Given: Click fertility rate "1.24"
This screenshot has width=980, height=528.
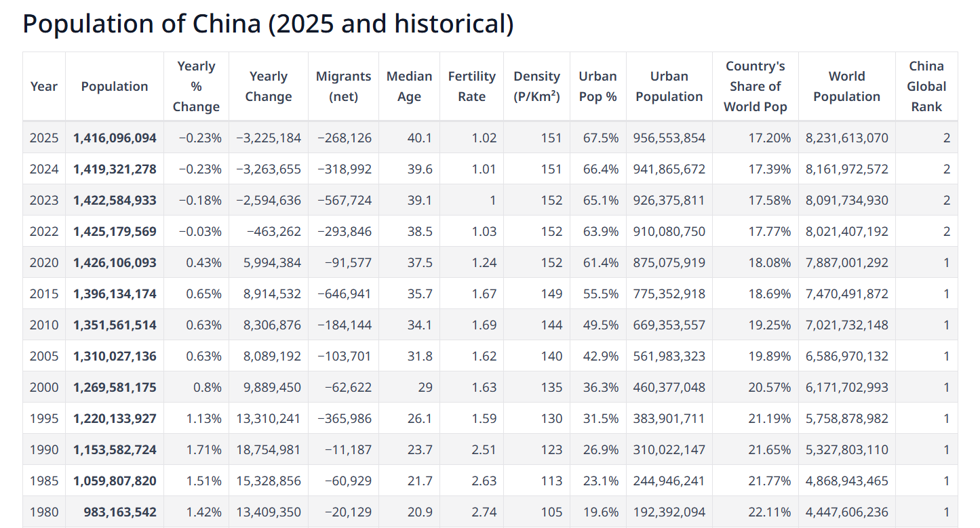Looking at the screenshot, I should (484, 263).
